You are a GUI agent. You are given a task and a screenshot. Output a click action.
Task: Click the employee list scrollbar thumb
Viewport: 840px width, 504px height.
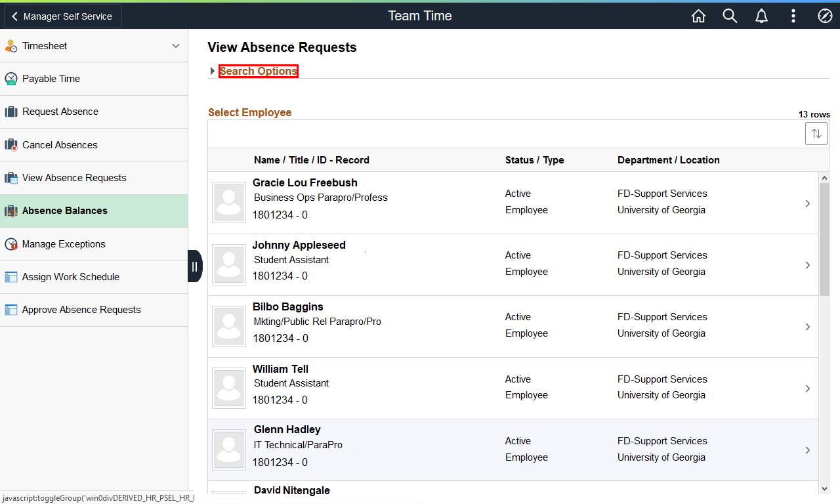824,240
